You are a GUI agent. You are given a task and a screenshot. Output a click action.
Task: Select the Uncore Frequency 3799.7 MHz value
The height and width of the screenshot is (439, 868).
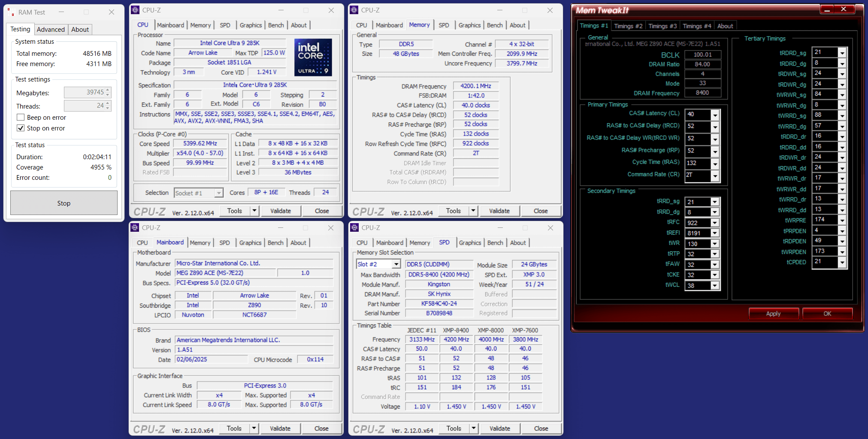click(522, 63)
